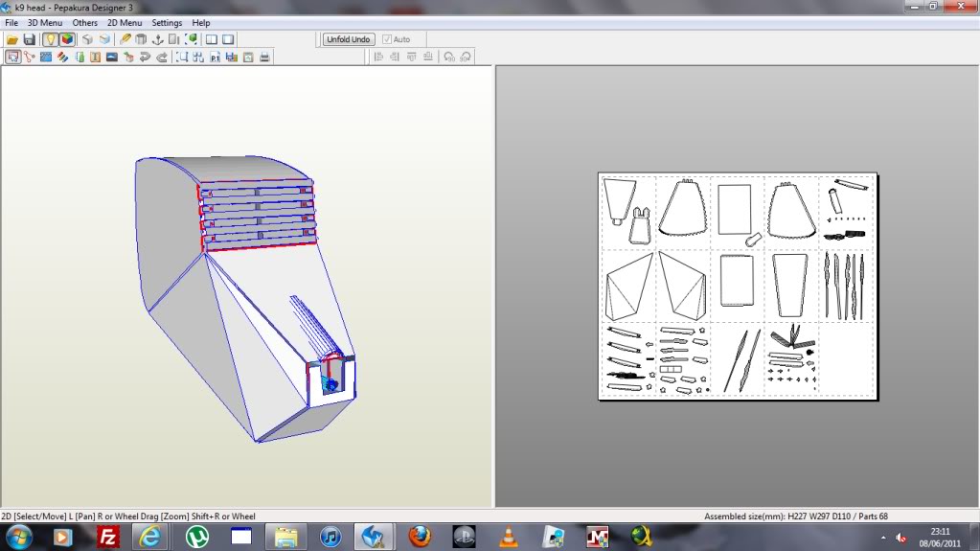Open the Help menu

point(201,22)
